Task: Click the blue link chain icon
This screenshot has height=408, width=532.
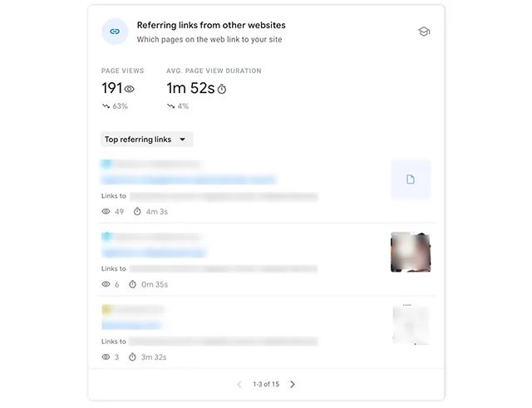Action: (x=115, y=32)
